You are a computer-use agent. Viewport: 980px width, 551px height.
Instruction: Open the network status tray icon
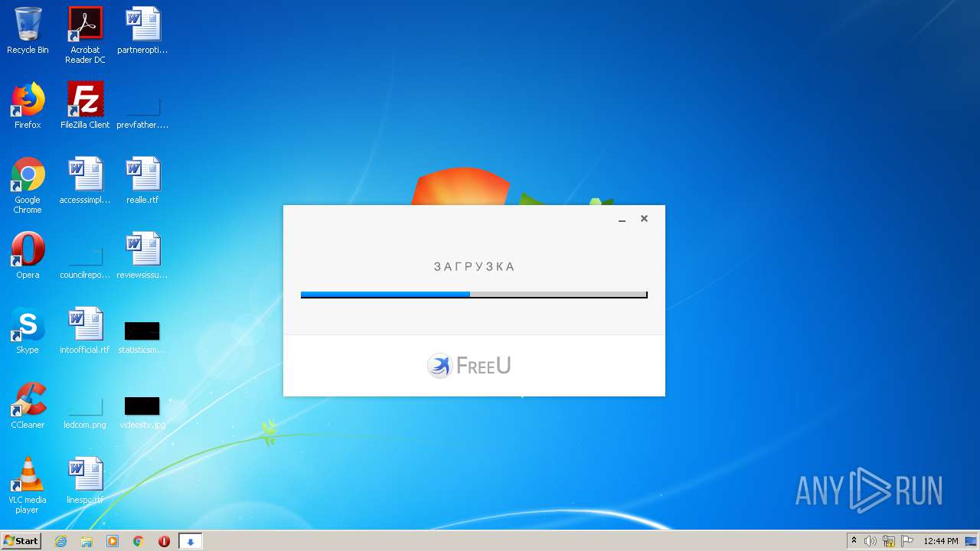(x=889, y=541)
